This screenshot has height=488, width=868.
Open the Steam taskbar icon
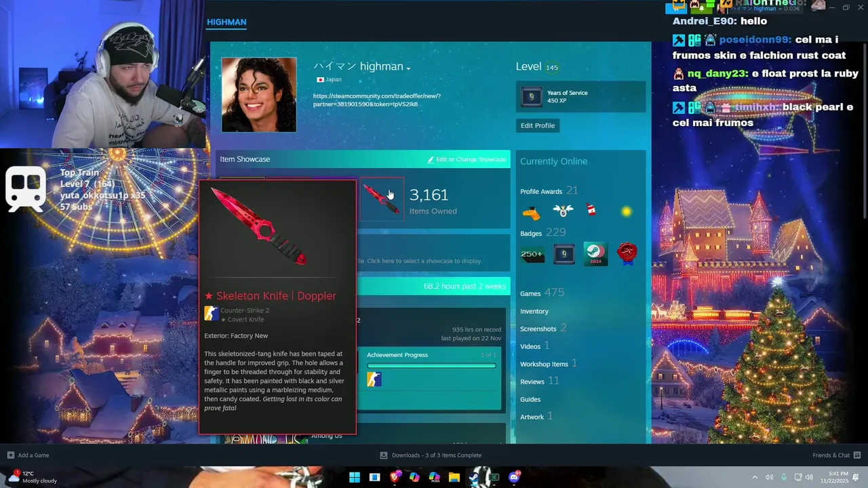[474, 477]
